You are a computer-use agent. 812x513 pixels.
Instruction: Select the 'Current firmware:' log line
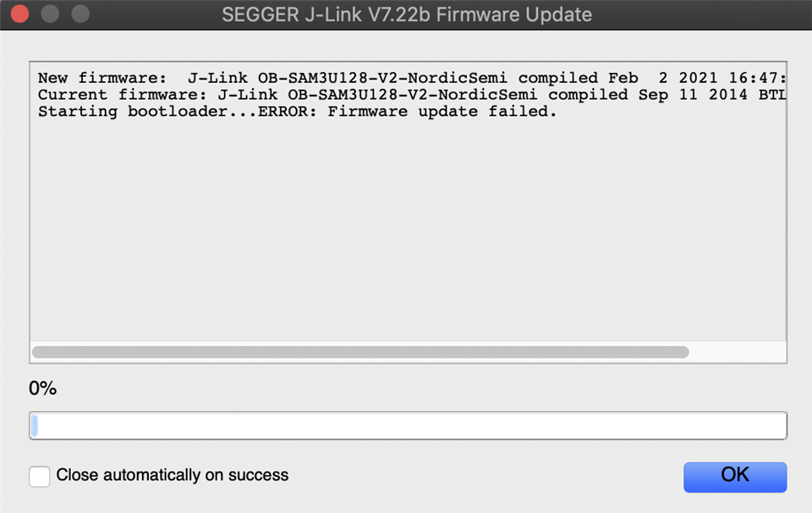(x=412, y=95)
